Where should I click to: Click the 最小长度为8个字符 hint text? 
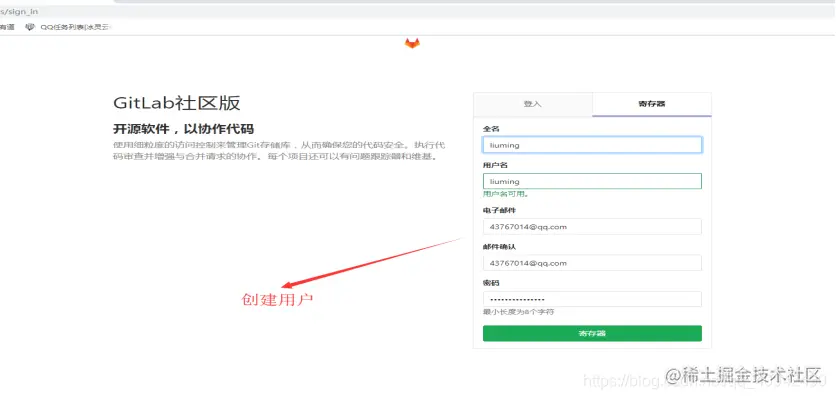pos(518,312)
